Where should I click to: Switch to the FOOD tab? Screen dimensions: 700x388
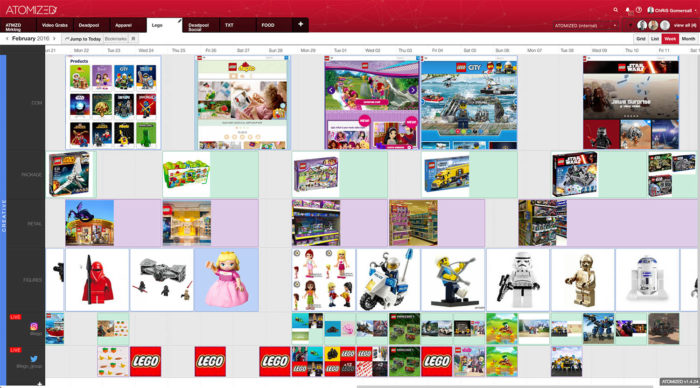point(274,25)
